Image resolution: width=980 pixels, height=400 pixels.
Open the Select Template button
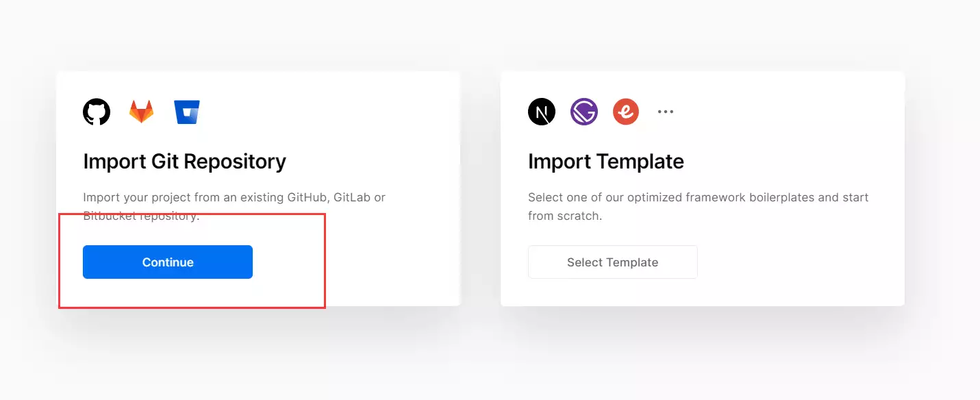click(612, 262)
